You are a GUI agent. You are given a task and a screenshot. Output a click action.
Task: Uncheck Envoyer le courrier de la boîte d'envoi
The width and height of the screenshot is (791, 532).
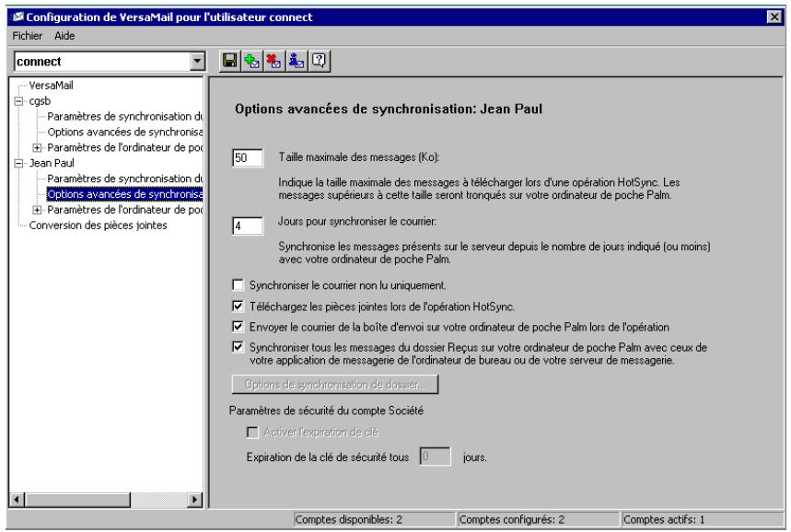[x=238, y=327]
